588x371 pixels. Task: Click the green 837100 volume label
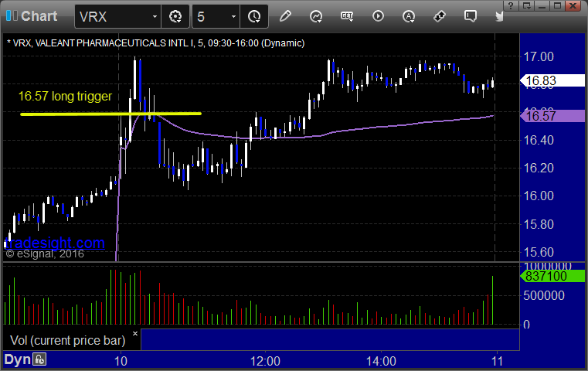coord(552,277)
